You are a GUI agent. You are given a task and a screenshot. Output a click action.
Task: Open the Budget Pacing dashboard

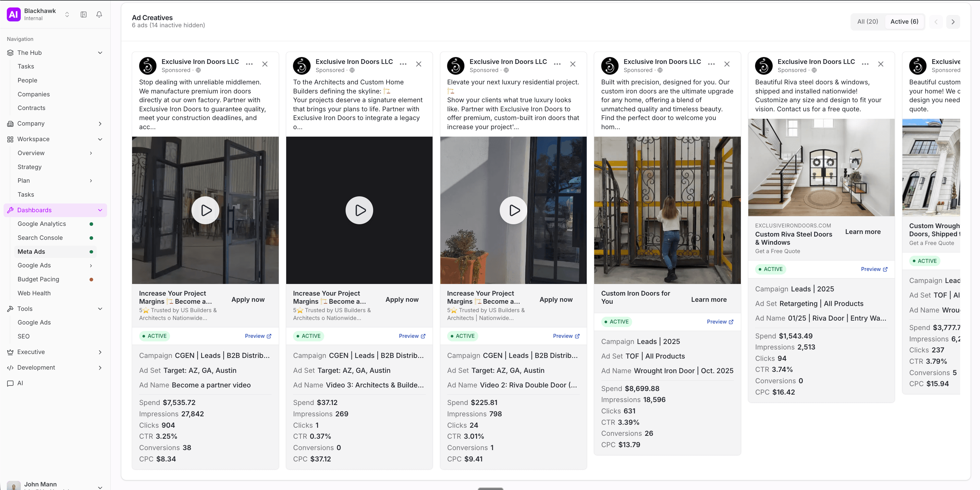pyautogui.click(x=38, y=279)
